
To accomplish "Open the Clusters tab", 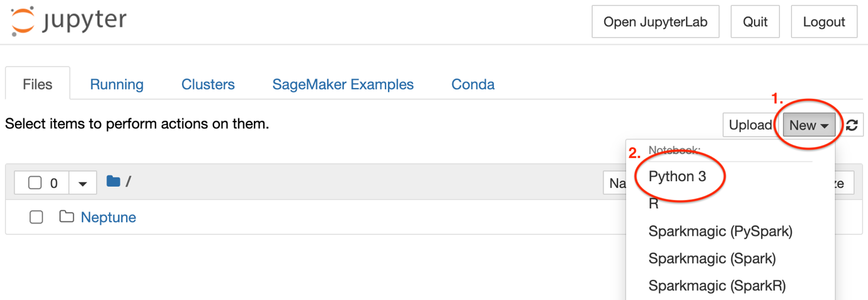I will pyautogui.click(x=208, y=84).
